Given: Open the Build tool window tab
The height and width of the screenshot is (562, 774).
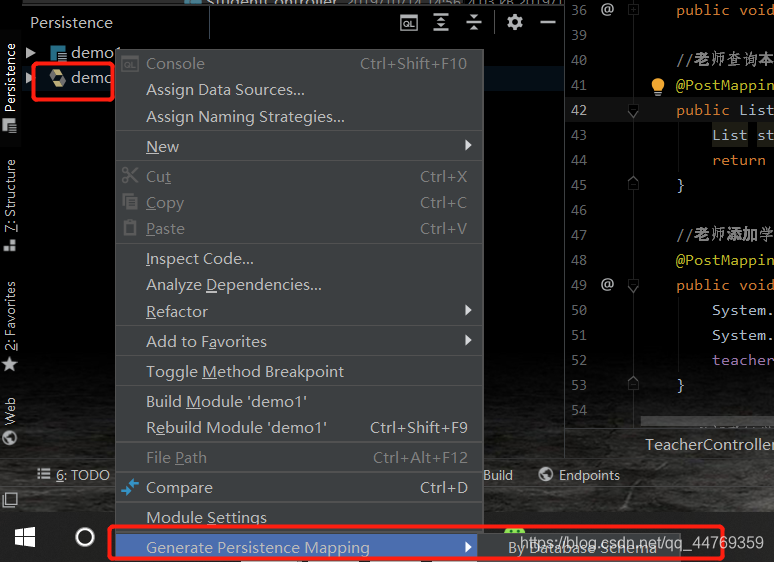Looking at the screenshot, I should tap(498, 475).
